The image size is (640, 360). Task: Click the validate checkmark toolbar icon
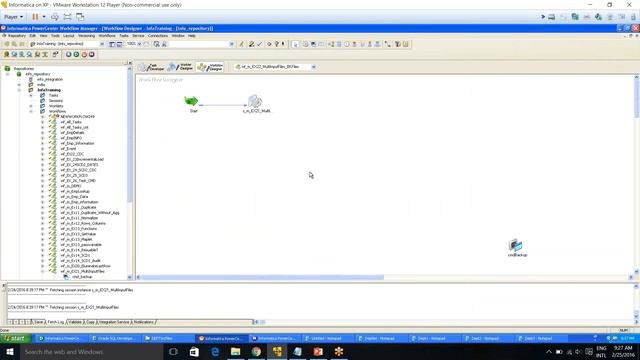tap(259, 44)
